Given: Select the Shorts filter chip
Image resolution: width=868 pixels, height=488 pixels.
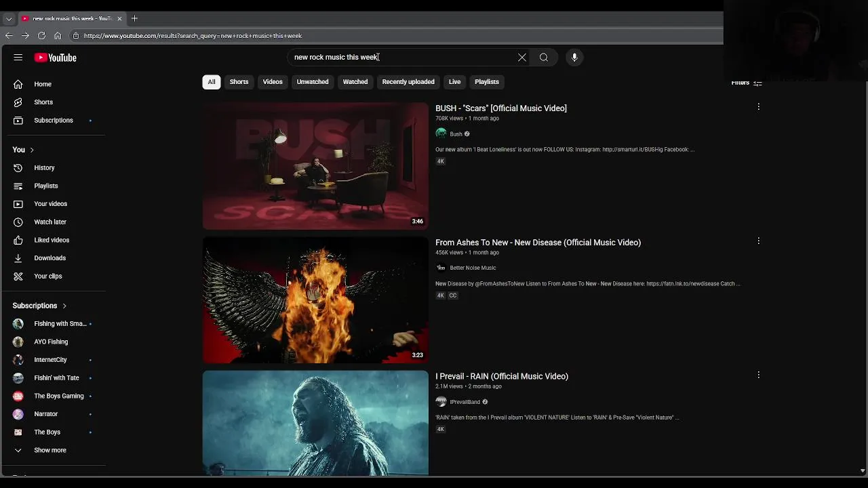Looking at the screenshot, I should point(239,82).
